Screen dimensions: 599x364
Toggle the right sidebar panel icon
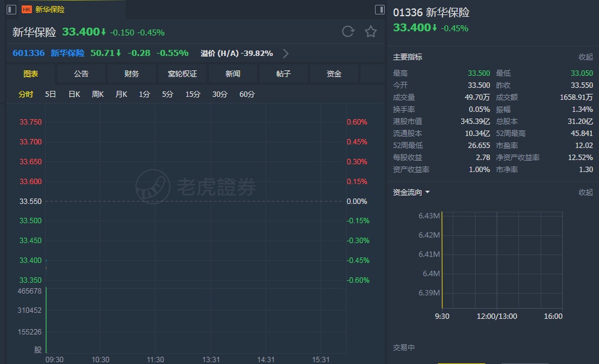click(380, 10)
